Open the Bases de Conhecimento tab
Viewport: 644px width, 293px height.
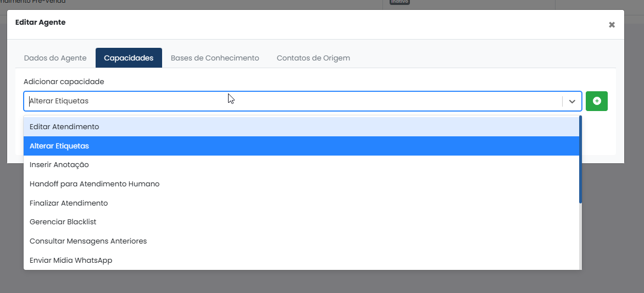click(x=215, y=58)
